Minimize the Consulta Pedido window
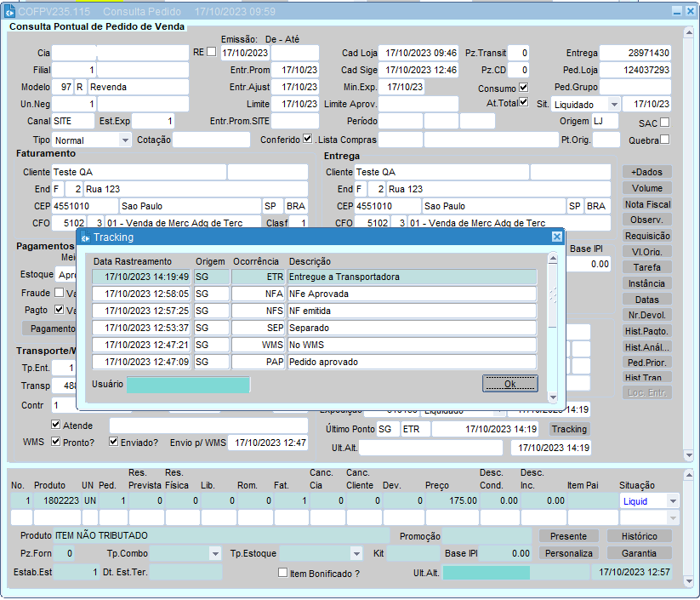The image size is (700, 600). point(677,12)
